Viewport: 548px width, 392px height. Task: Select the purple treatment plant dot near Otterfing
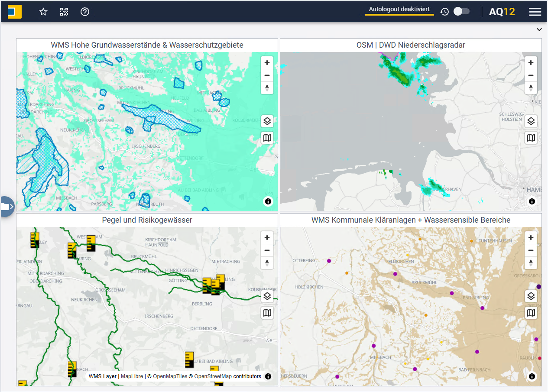[x=329, y=261]
